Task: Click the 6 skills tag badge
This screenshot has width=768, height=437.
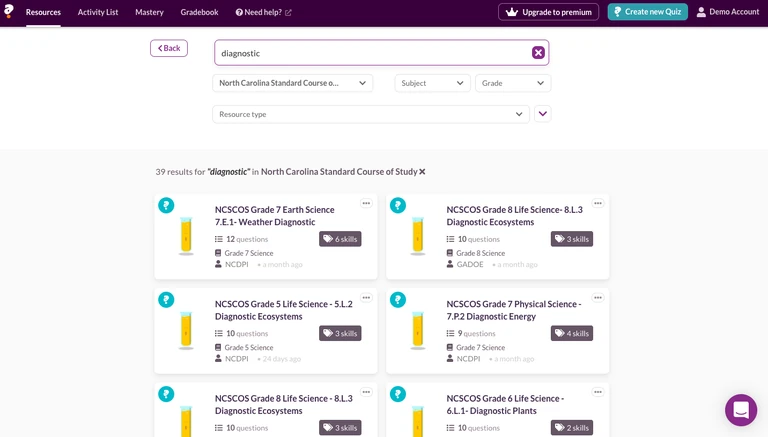Action: click(x=341, y=239)
